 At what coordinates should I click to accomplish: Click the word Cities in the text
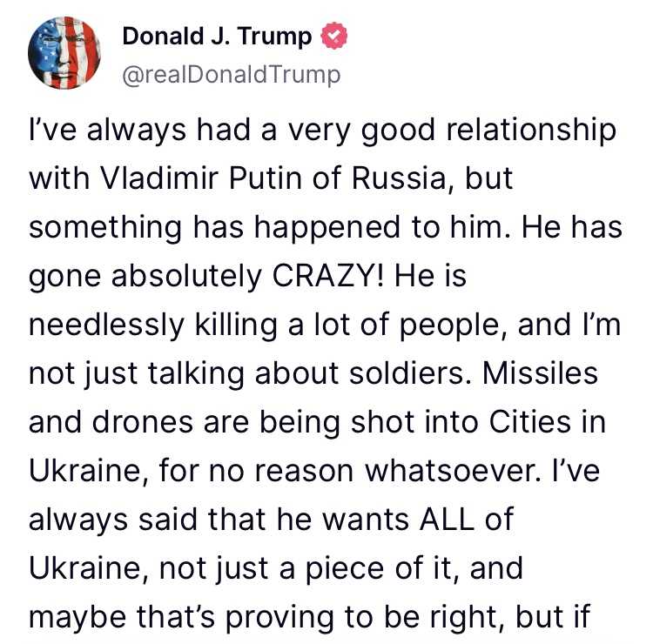(x=529, y=422)
